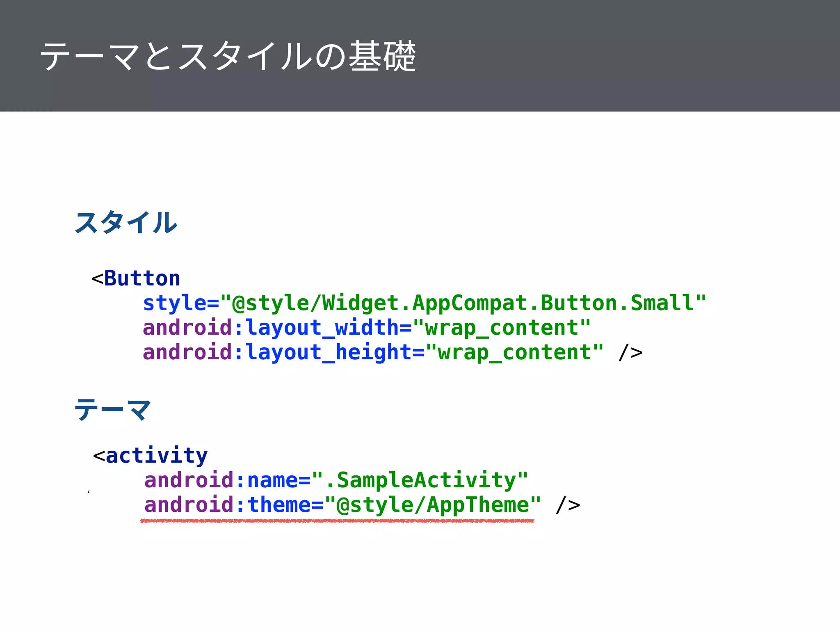
Task: Click the <Button opening tag line
Action: click(136, 278)
